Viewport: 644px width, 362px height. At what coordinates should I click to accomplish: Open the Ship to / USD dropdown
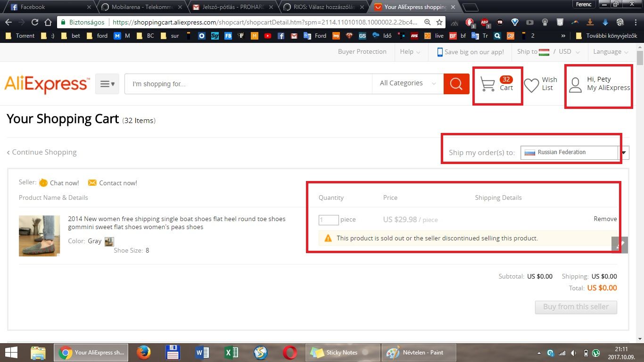coord(548,52)
